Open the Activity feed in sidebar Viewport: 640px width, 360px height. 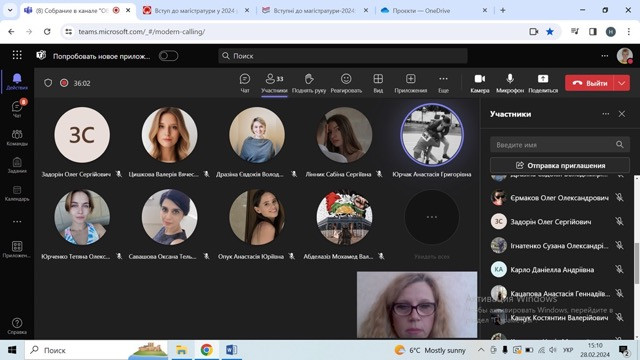[x=17, y=81]
